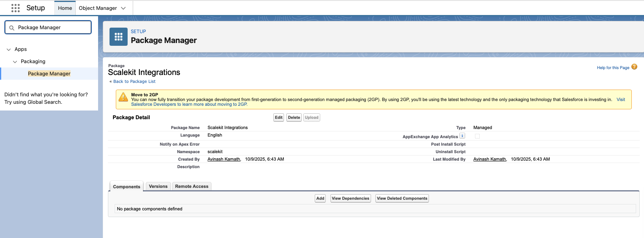This screenshot has height=238, width=644.
Task: Click the View Dependencies button
Action: click(351, 198)
